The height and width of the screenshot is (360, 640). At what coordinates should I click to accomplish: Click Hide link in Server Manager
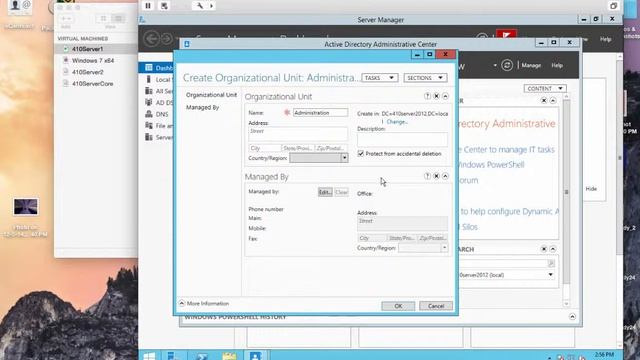click(x=591, y=189)
